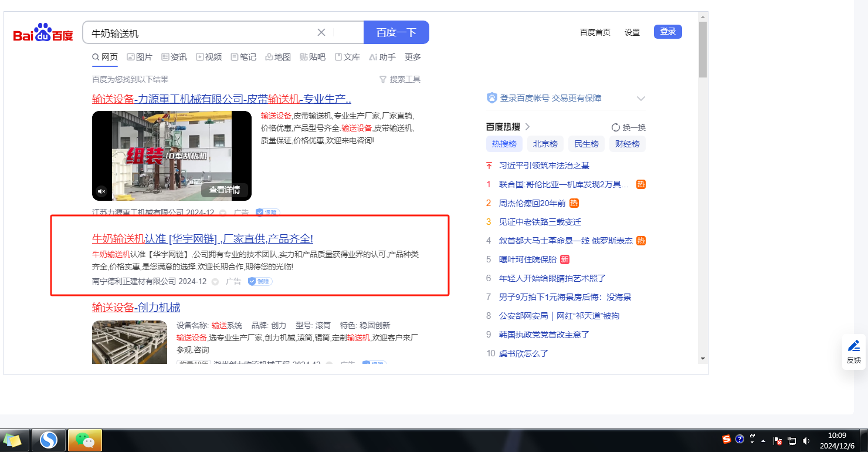Select the 热搜榜 tab
Image resolution: width=868 pixels, height=452 pixels.
[x=504, y=144]
